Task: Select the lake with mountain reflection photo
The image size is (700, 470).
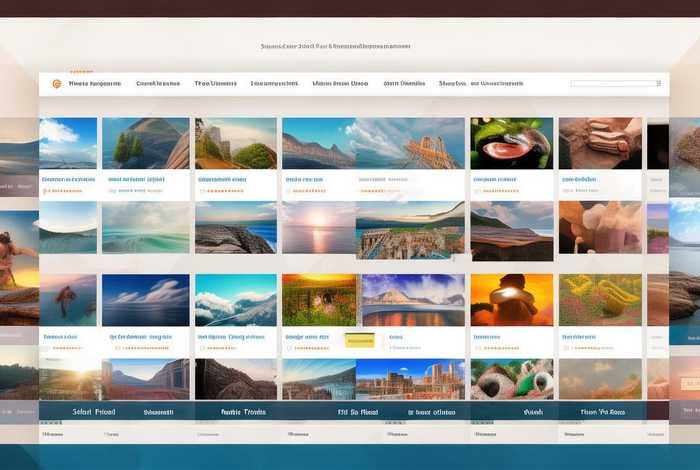Action: 408,300
